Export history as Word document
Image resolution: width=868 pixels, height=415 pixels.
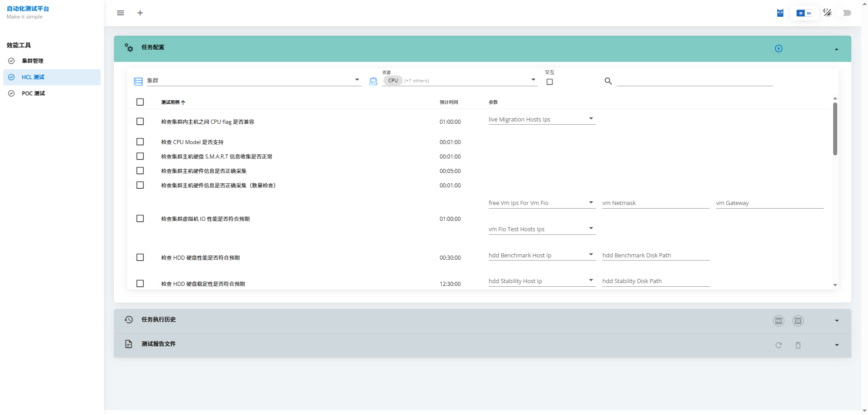(798, 321)
